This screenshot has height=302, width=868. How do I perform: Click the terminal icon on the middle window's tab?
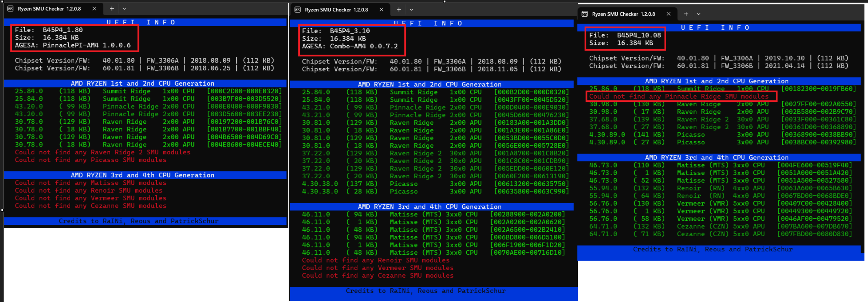click(x=298, y=10)
